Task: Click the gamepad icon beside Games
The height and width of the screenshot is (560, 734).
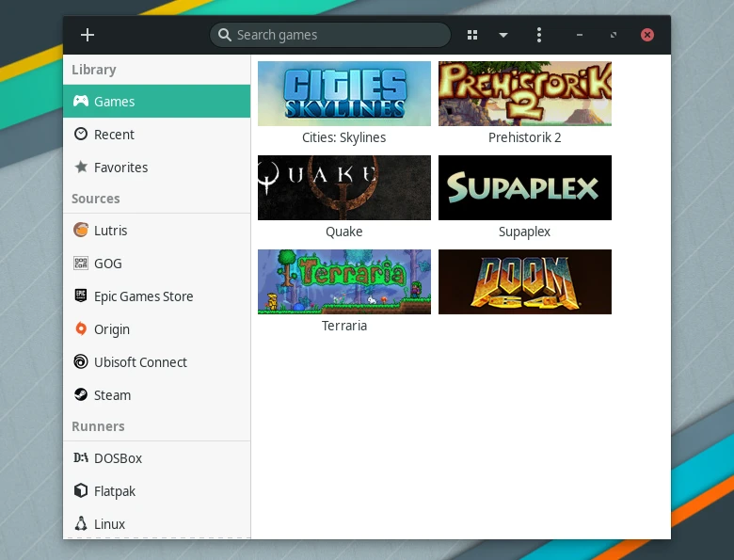Action: (81, 101)
